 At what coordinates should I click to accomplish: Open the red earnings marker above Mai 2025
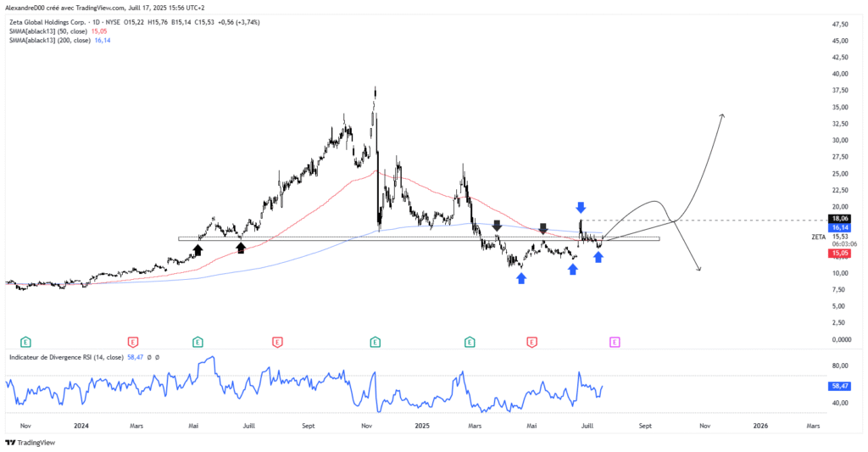(532, 343)
